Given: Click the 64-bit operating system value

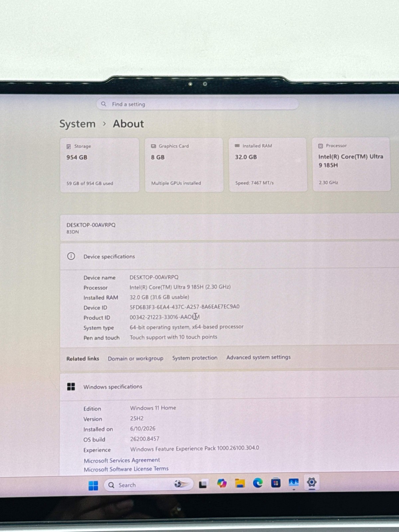Looking at the screenshot, I should tap(187, 327).
